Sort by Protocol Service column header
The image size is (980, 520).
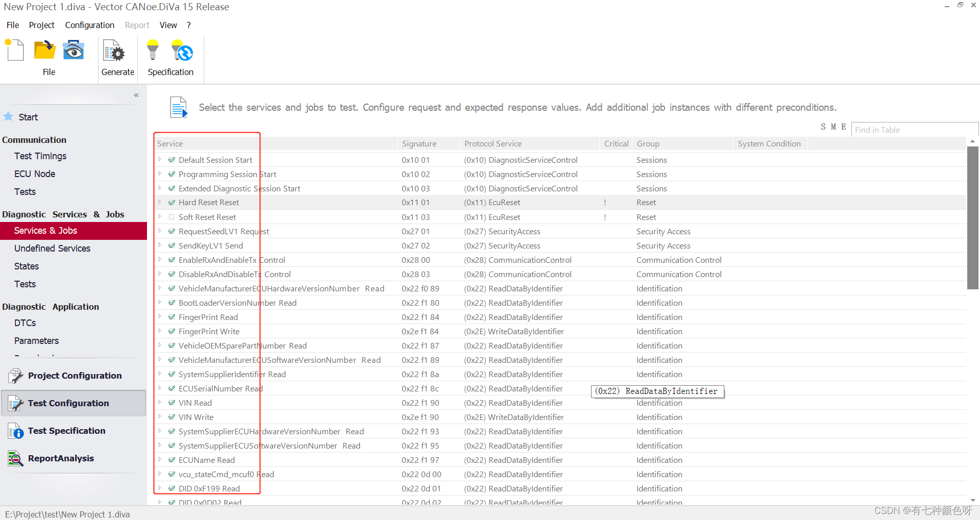(529, 144)
